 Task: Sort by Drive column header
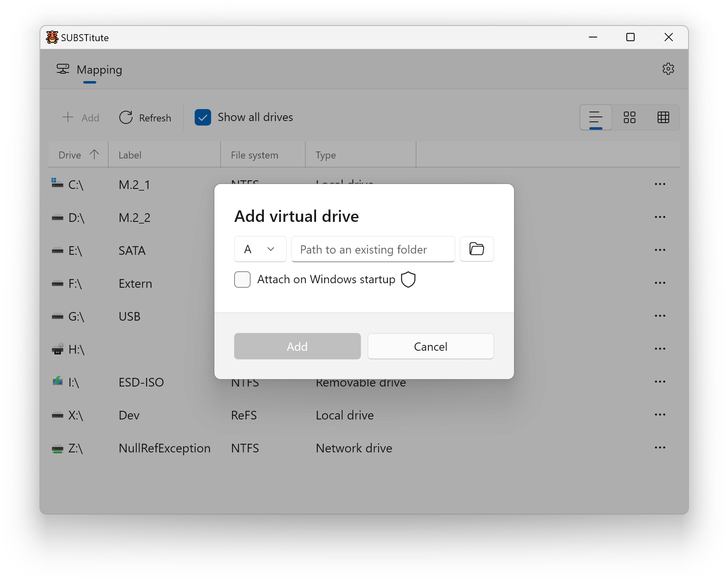coord(78,155)
